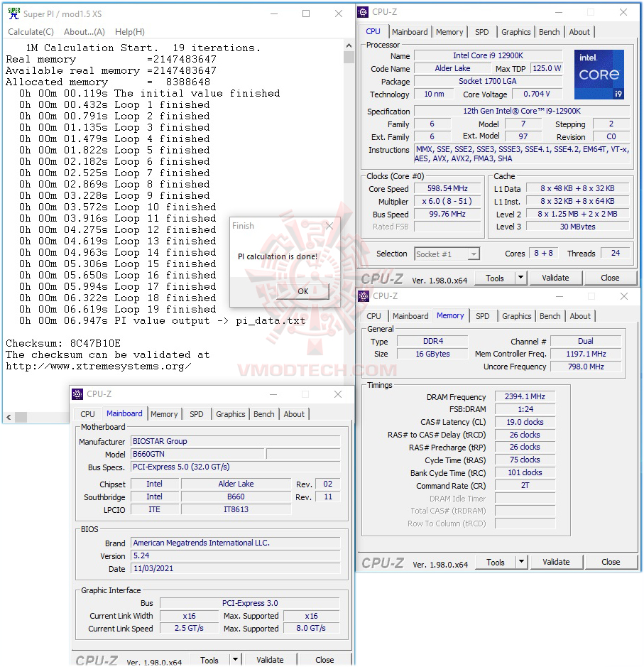The image size is (644, 667).
Task: Select the Bench tab in the CPU-Z window showing Mainboard
Action: click(x=264, y=414)
